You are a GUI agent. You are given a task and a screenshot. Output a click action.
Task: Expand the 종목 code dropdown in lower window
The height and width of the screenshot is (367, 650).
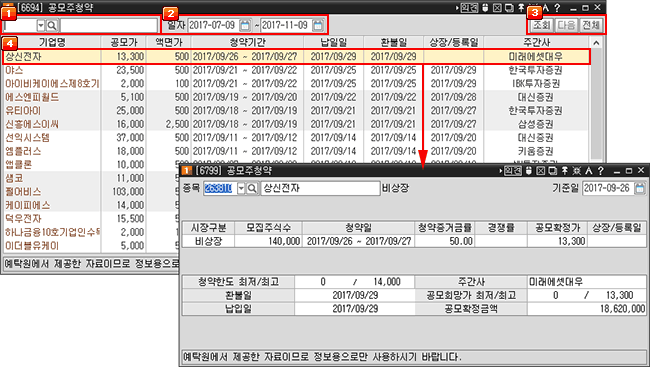241,188
